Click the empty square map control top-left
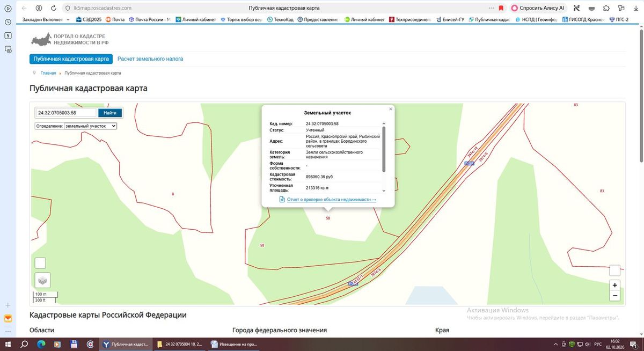 click(40, 263)
